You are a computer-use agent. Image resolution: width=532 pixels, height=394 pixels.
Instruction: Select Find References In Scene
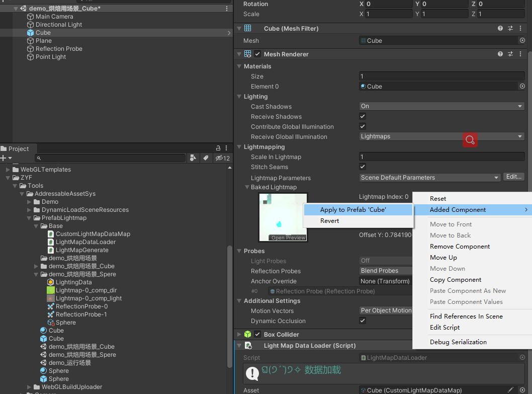tap(472, 316)
